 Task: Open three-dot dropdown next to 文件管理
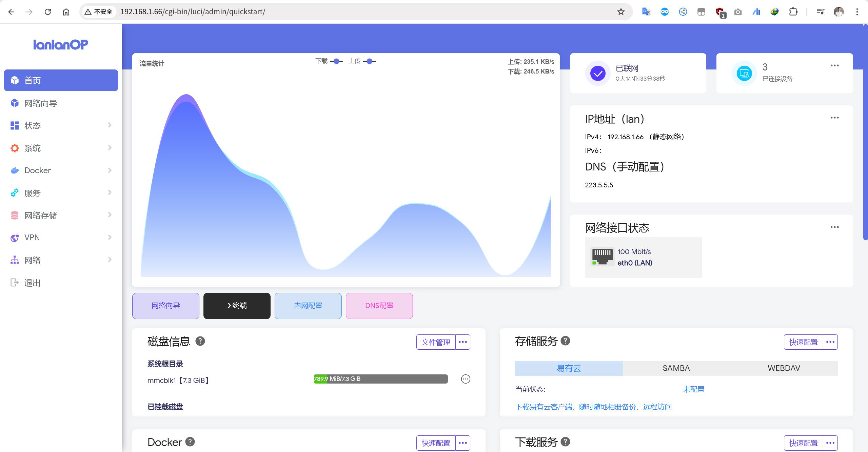[x=463, y=342]
